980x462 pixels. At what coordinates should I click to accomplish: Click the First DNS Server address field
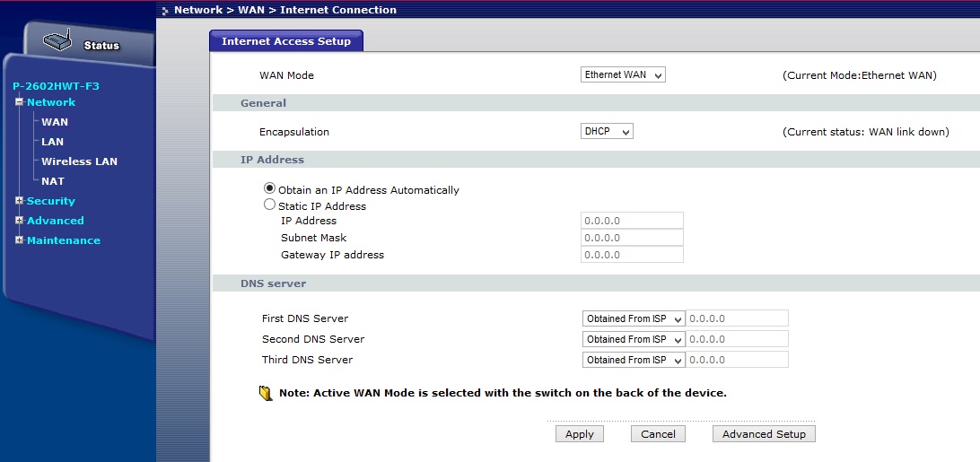pyautogui.click(x=738, y=318)
